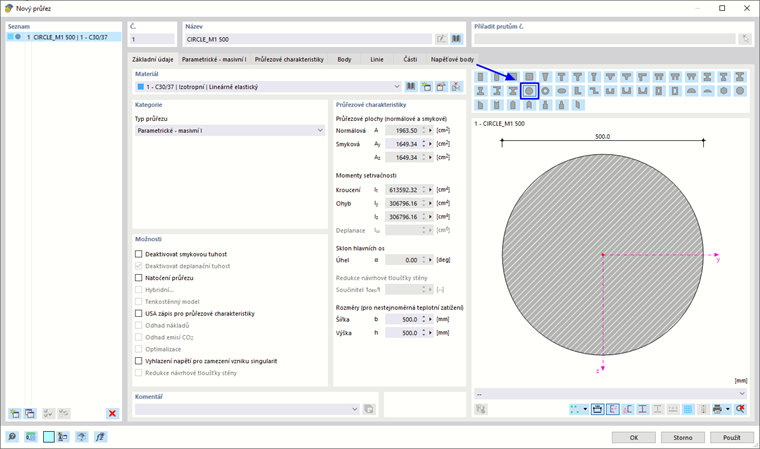Select the semicircle cross-section shape icon

coord(691,91)
